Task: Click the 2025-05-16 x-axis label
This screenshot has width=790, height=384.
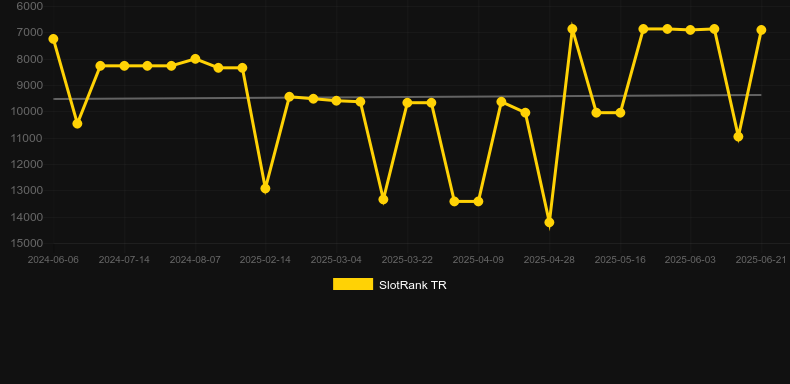Action: pyautogui.click(x=620, y=260)
